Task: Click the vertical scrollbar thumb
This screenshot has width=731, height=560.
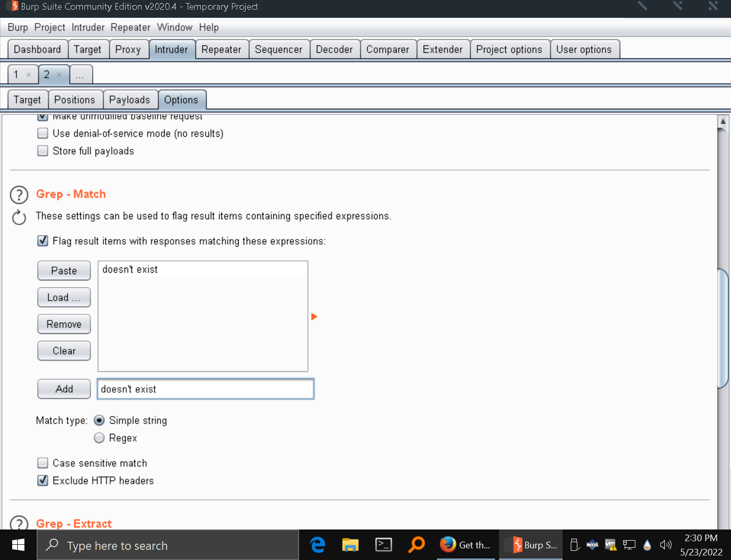Action: 723,328
